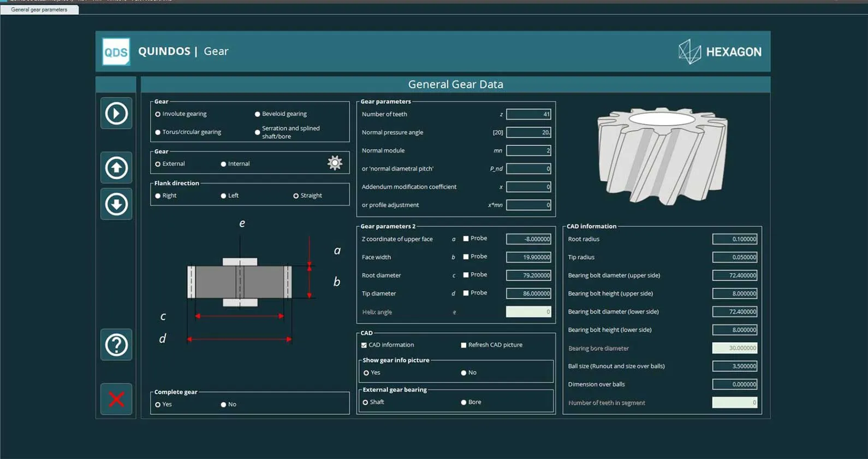Uncheck the CAD information checkbox

coord(364,345)
